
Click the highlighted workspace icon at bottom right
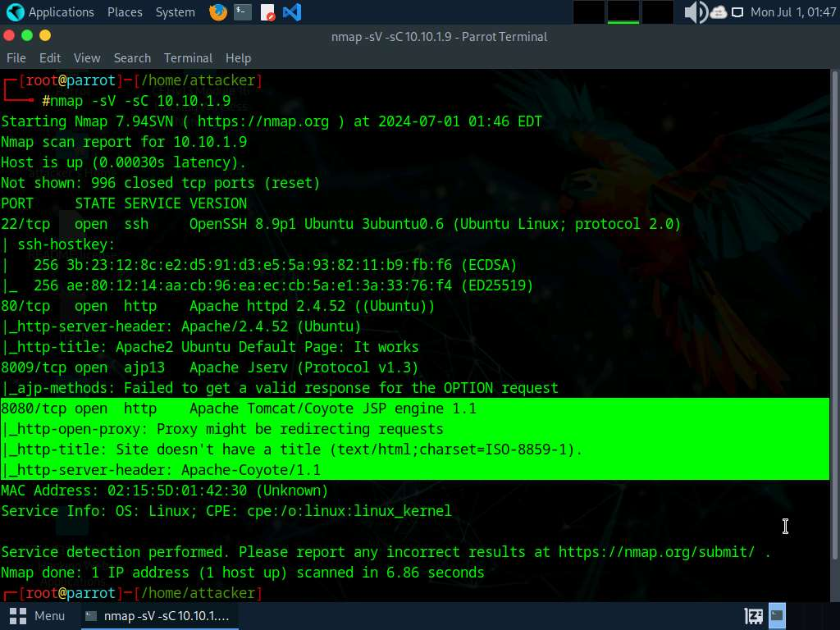[777, 615]
